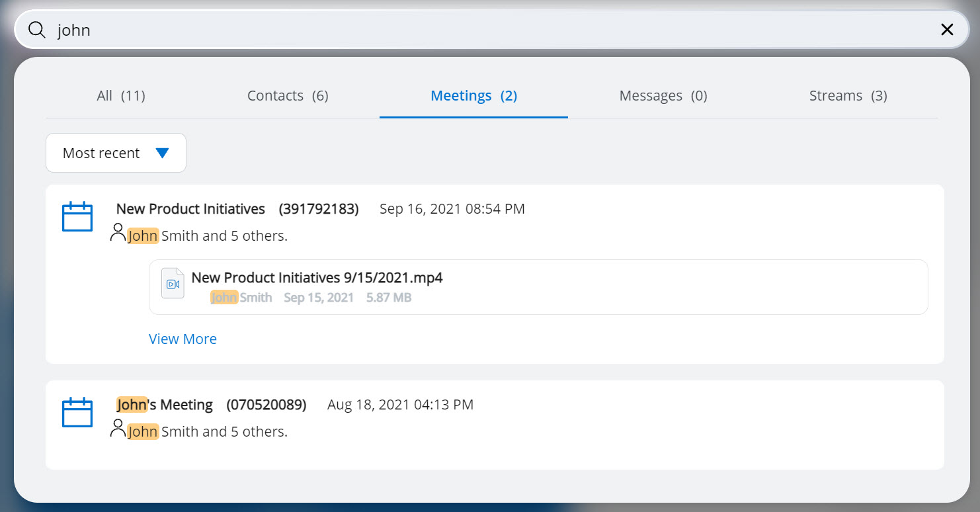Switch to the Contacts (6) tab
The image size is (980, 512).
point(288,96)
